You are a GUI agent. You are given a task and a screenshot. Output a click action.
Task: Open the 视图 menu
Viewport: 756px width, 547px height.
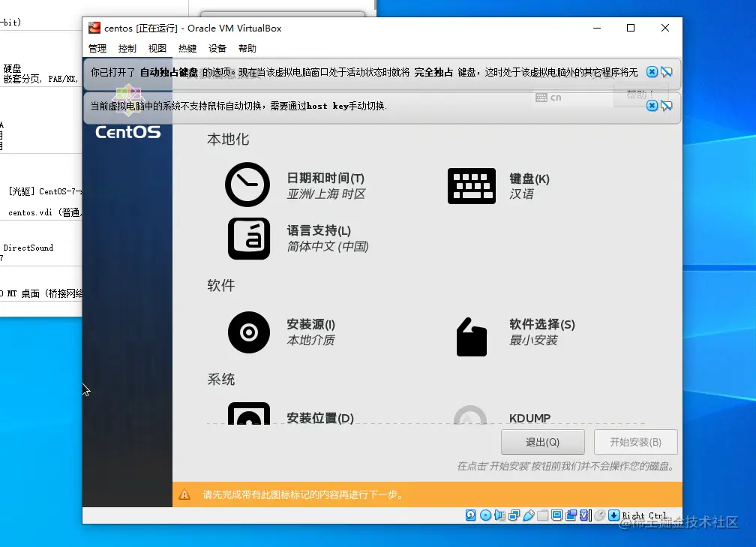(157, 48)
